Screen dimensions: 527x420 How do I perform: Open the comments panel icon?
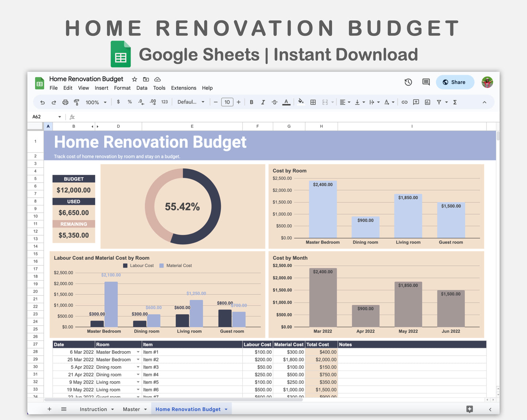[x=426, y=82]
